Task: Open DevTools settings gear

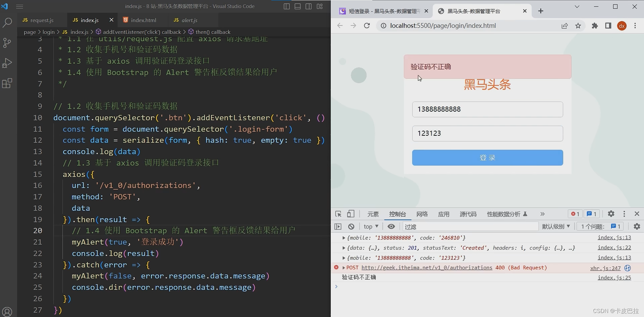Action: point(611,214)
